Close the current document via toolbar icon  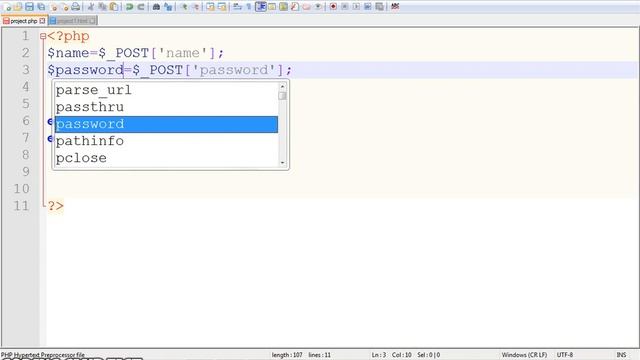(54, 7)
